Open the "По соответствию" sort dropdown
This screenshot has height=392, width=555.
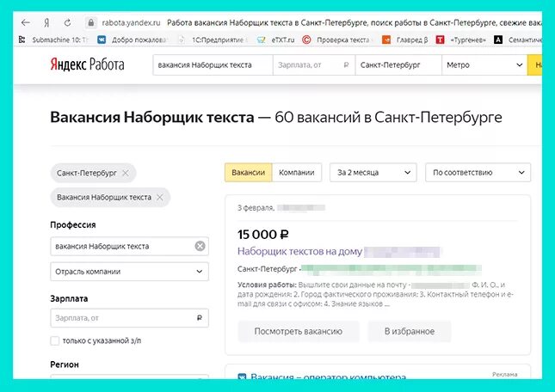pyautogui.click(x=478, y=173)
